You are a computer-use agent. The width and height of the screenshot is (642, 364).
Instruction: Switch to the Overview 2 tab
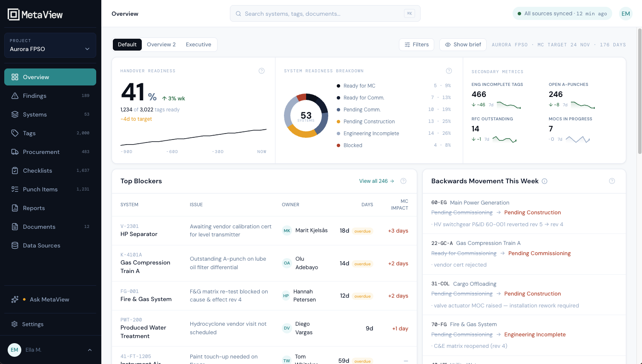point(161,45)
